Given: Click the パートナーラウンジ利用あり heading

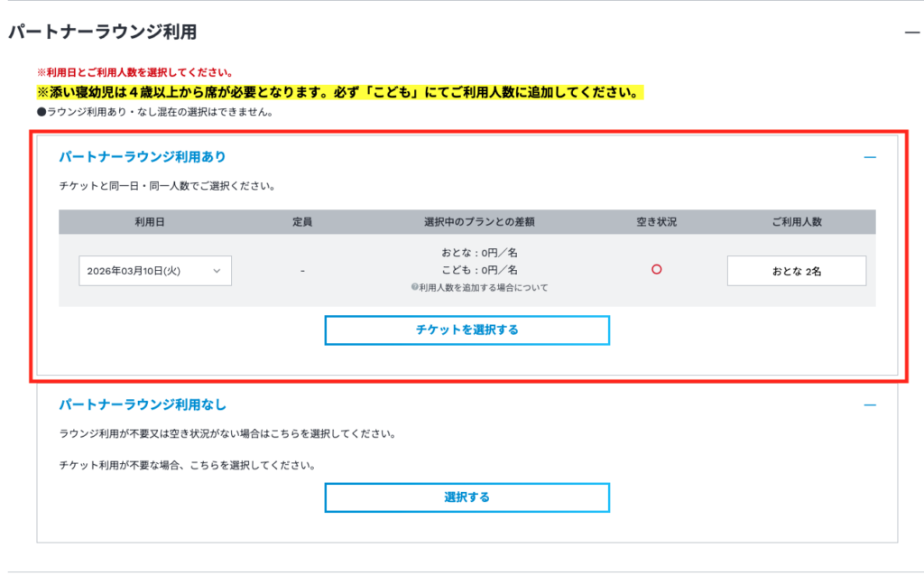Looking at the screenshot, I should (143, 157).
